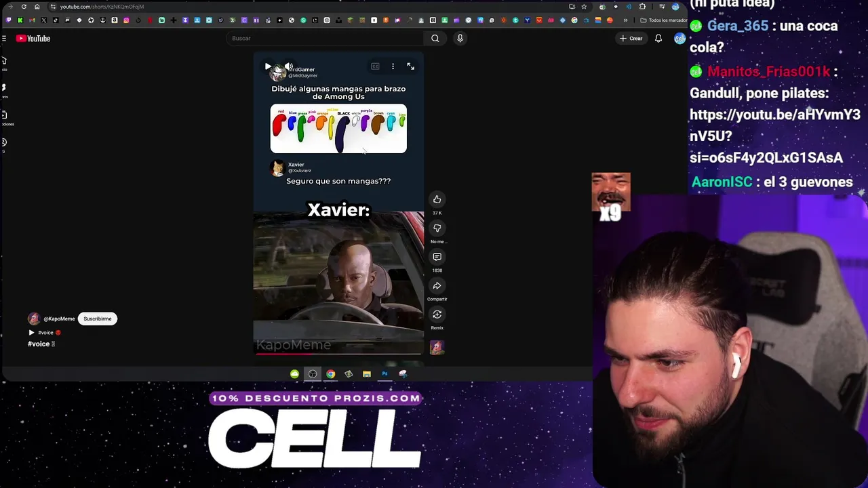This screenshot has width=868, height=488.
Task: Click the search magnifier button
Action: [435, 39]
